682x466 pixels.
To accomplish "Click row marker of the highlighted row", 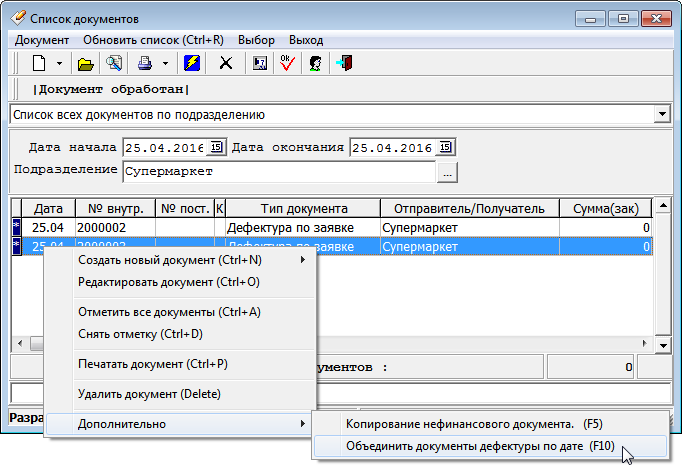I will click(16, 246).
